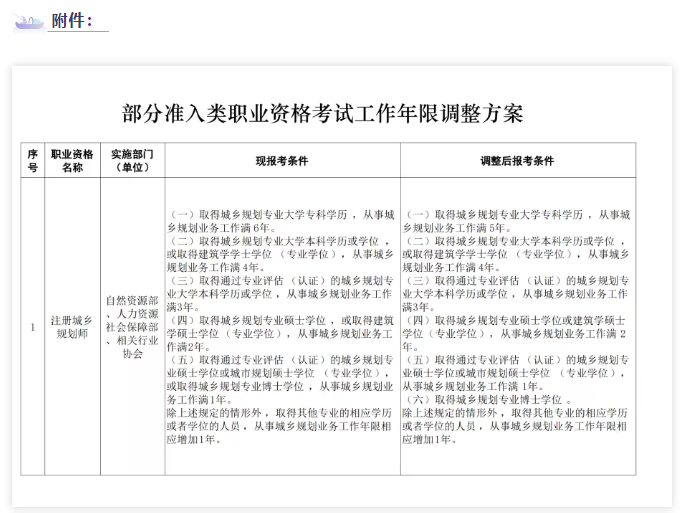Viewport: 684px width, 513px height.
Task: Select the 职业资格名称 column header
Action: pos(72,161)
